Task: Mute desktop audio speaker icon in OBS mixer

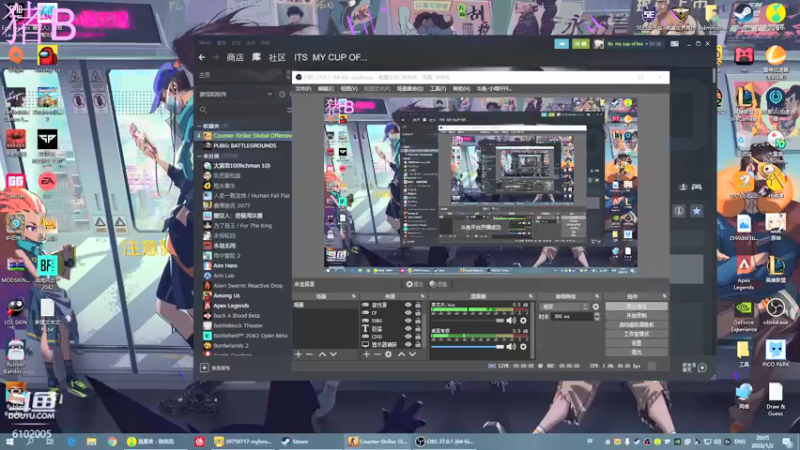Action: (x=511, y=346)
